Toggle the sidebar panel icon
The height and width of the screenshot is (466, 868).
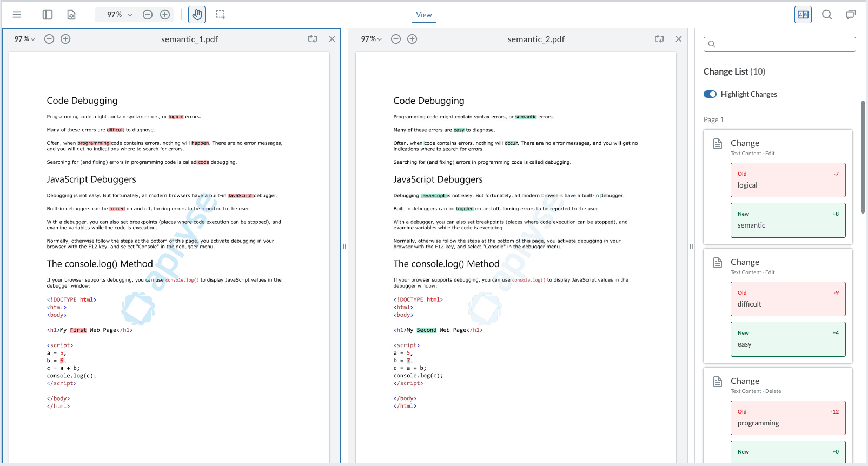48,15
